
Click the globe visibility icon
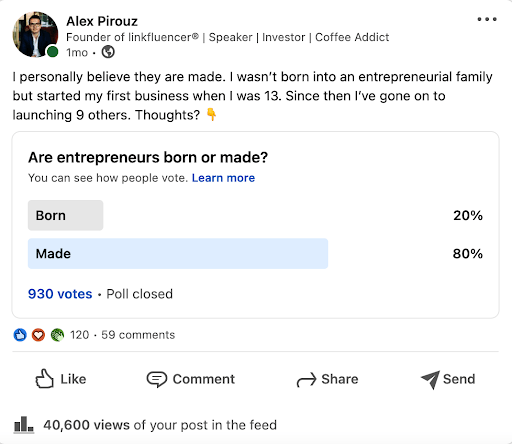108,52
